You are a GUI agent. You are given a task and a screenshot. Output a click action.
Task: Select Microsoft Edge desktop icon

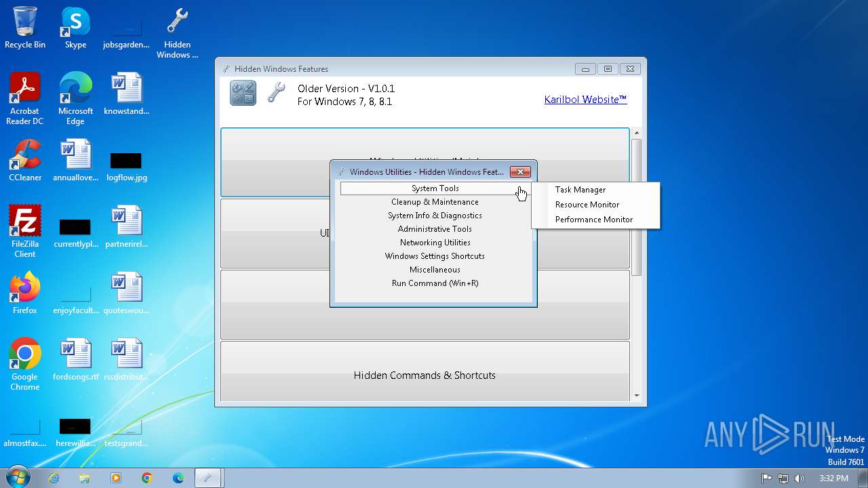[75, 99]
